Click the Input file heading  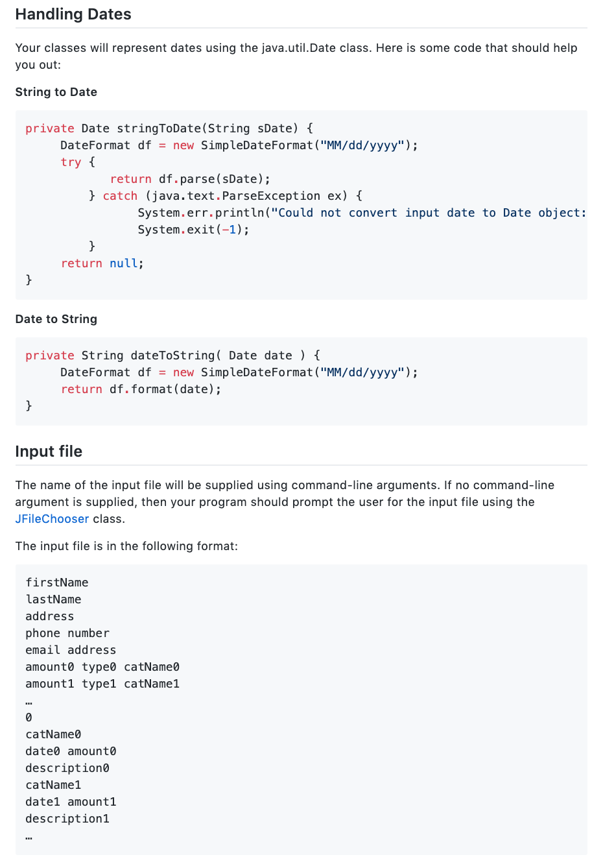(49, 452)
